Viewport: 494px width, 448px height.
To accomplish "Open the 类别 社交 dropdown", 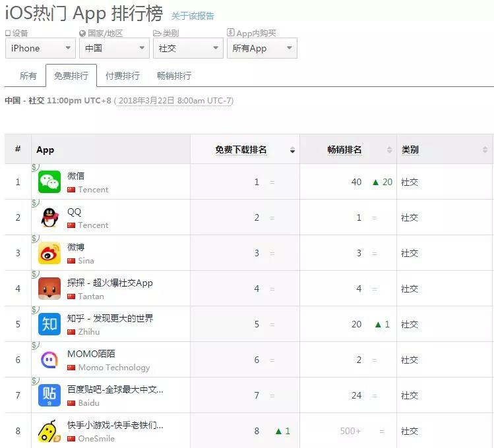I will point(188,48).
